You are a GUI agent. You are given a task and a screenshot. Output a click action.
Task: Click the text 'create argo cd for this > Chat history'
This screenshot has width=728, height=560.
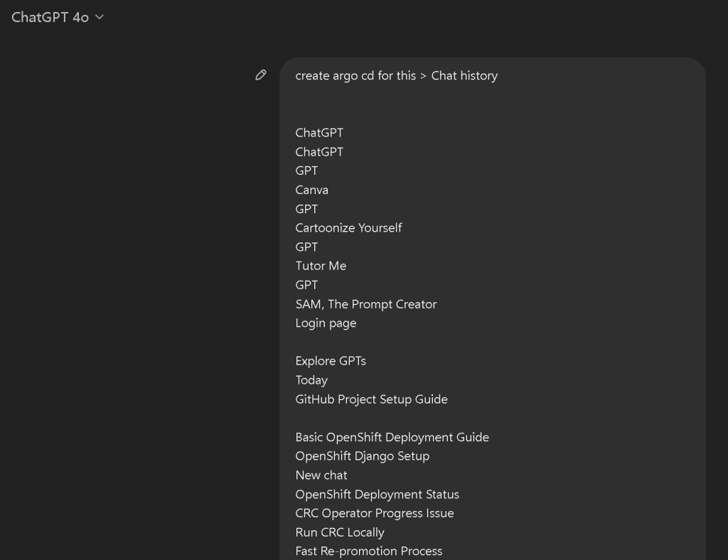point(397,75)
